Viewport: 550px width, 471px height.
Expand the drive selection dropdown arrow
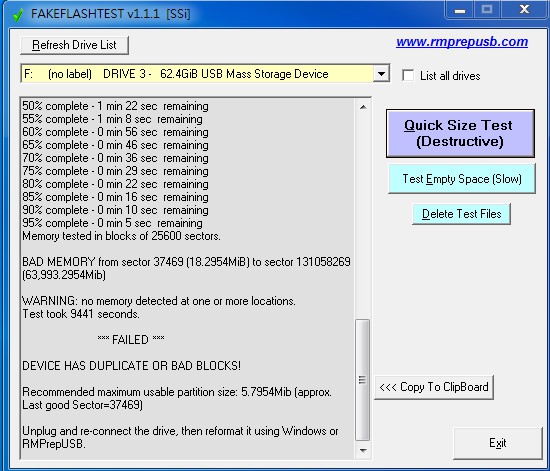381,74
